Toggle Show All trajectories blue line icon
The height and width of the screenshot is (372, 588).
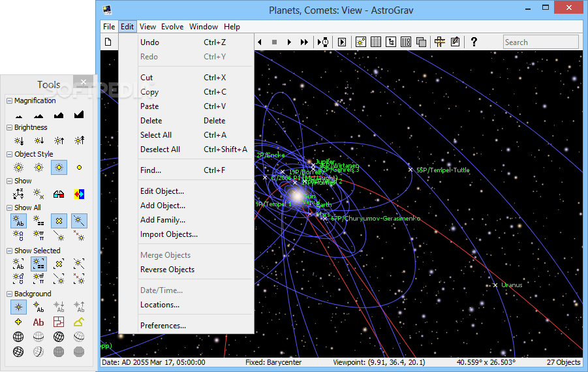79,221
